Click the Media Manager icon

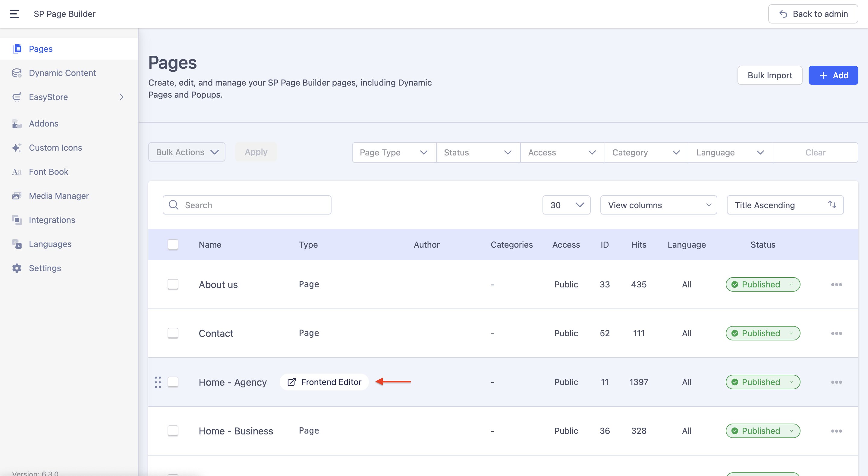pos(17,196)
